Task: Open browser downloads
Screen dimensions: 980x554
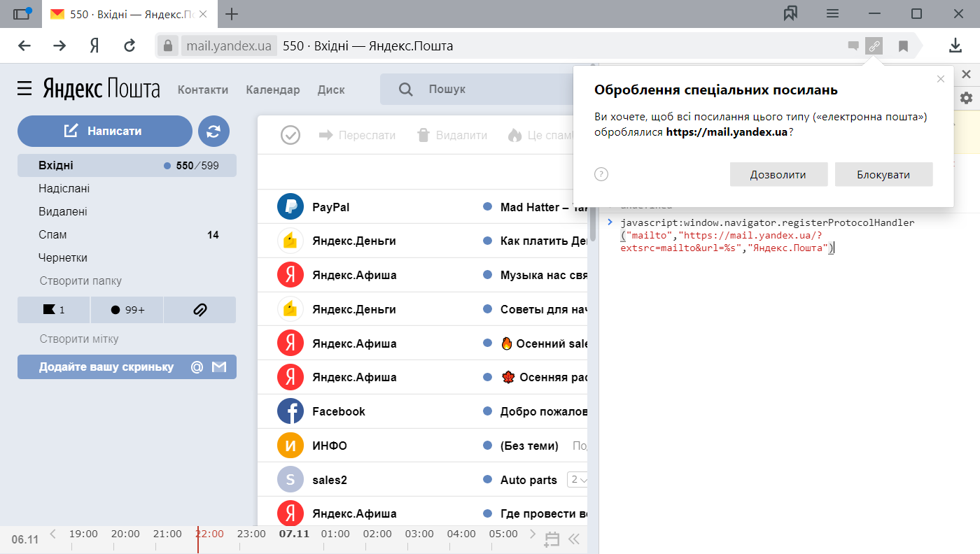Action: pyautogui.click(x=955, y=46)
